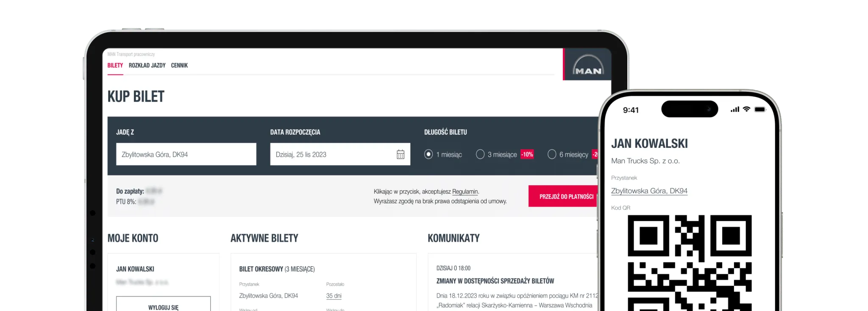Click Zbylitowska Góra, DK94 link on phone
The height and width of the screenshot is (311, 868).
[649, 191]
